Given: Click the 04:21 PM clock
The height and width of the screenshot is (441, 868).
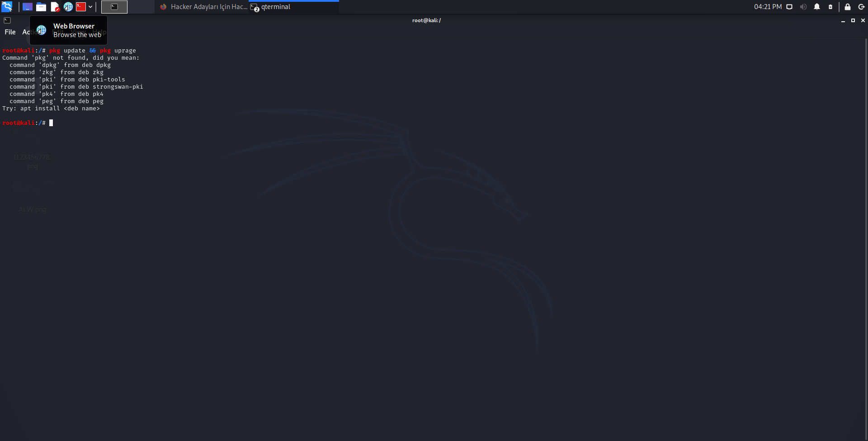Looking at the screenshot, I should pos(768,7).
